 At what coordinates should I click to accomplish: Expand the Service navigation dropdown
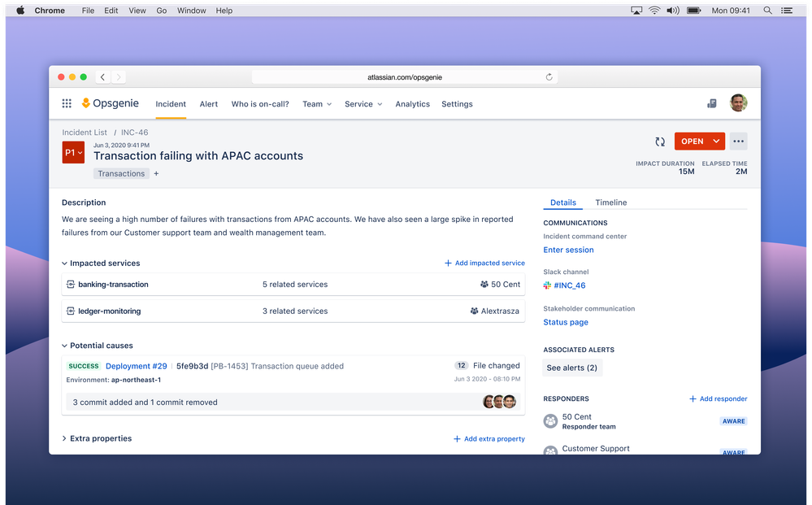[x=363, y=104]
